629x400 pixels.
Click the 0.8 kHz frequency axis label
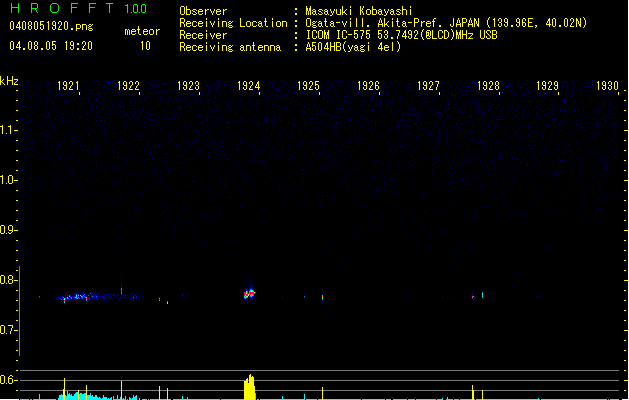[8, 280]
